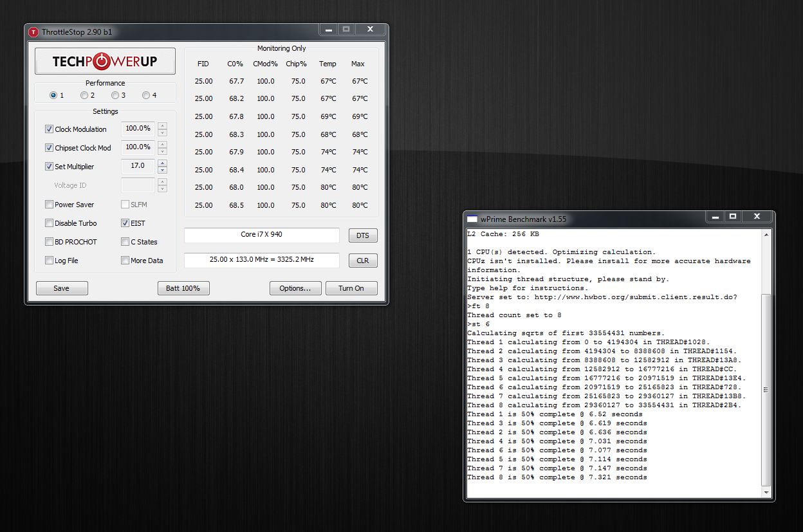The width and height of the screenshot is (803, 532).
Task: Click the Batt 100% button
Action: pyautogui.click(x=183, y=288)
